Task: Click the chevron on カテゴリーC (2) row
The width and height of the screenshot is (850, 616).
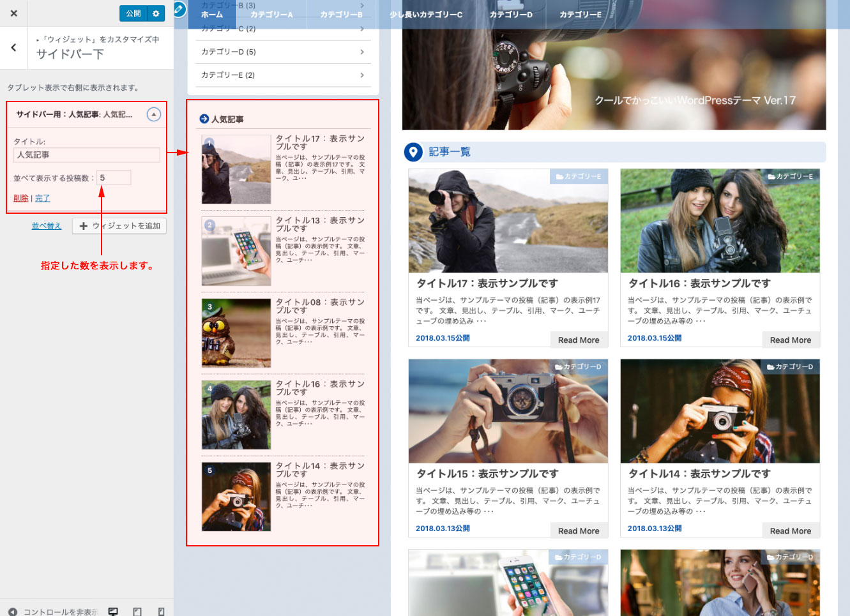Action: pos(362,29)
